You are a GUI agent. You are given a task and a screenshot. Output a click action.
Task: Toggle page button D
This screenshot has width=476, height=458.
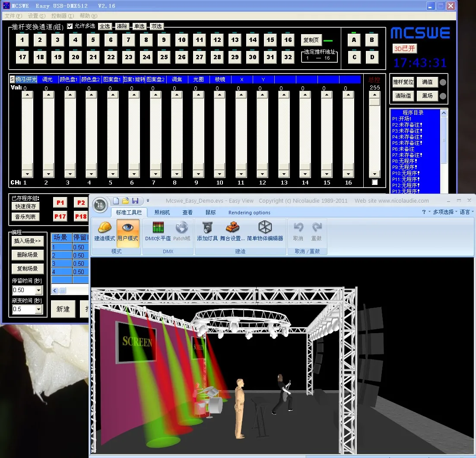pos(372,57)
